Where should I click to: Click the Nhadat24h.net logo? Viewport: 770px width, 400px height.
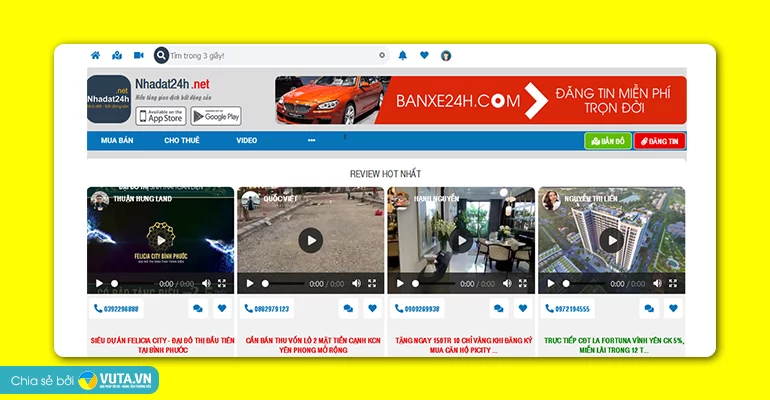click(x=109, y=99)
